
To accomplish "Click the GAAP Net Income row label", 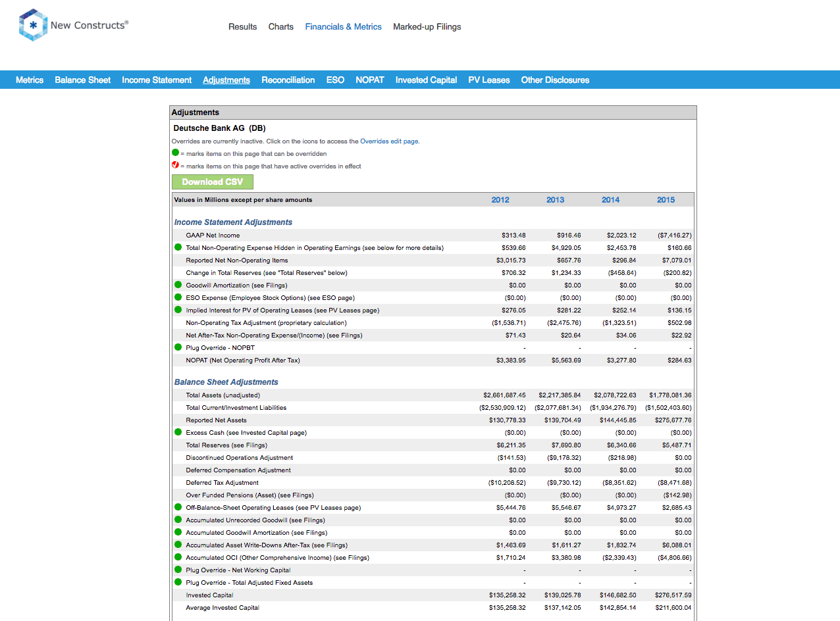I will 213,235.
